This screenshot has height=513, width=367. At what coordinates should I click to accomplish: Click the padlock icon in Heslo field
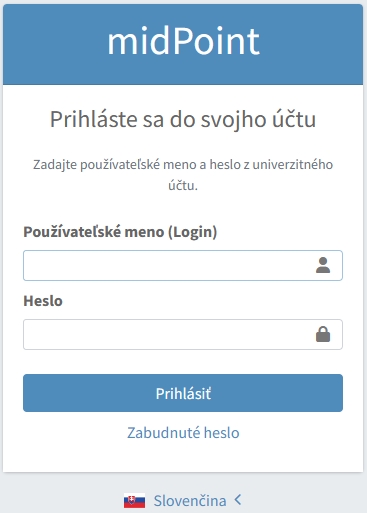click(x=323, y=334)
